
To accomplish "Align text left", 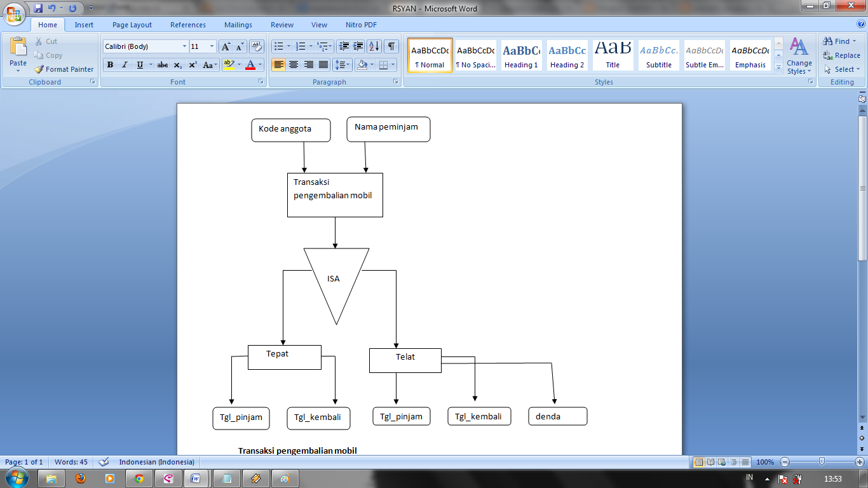I will point(278,65).
